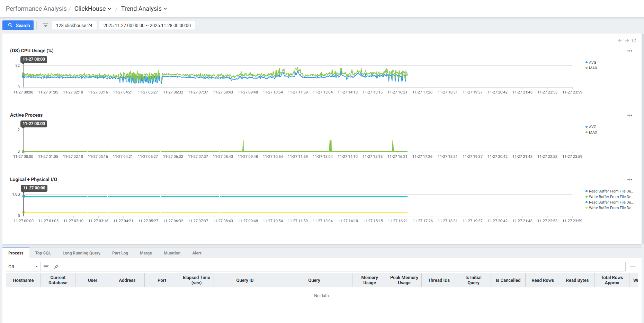Click the Elapsed Time column header
Viewport: 644px width, 323px height.
click(x=196, y=280)
